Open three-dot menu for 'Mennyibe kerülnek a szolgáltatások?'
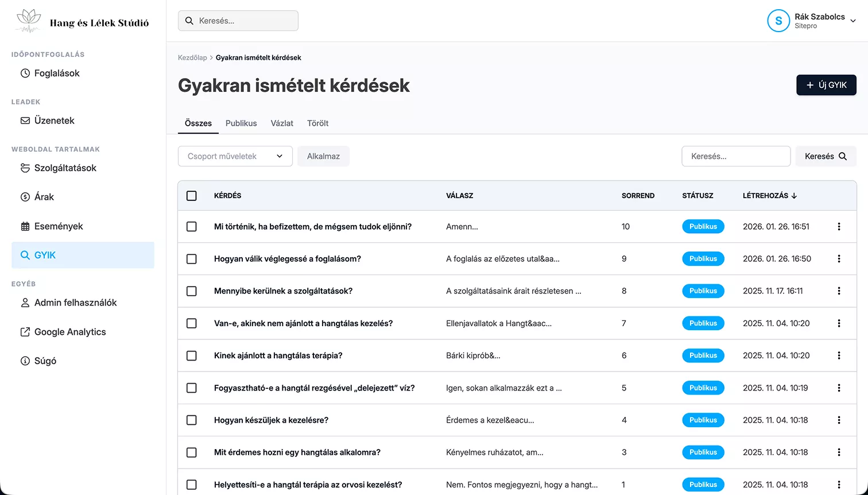868x495 pixels. coord(839,291)
